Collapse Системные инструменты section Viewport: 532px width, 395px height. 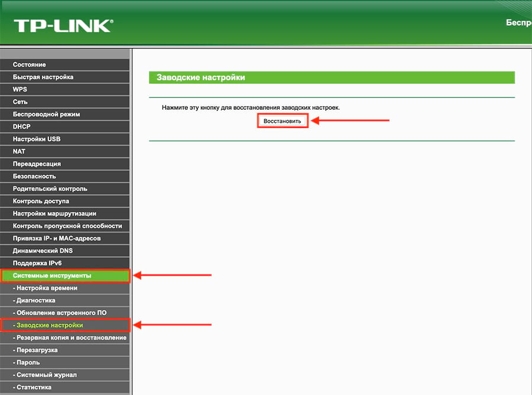[x=65, y=276]
